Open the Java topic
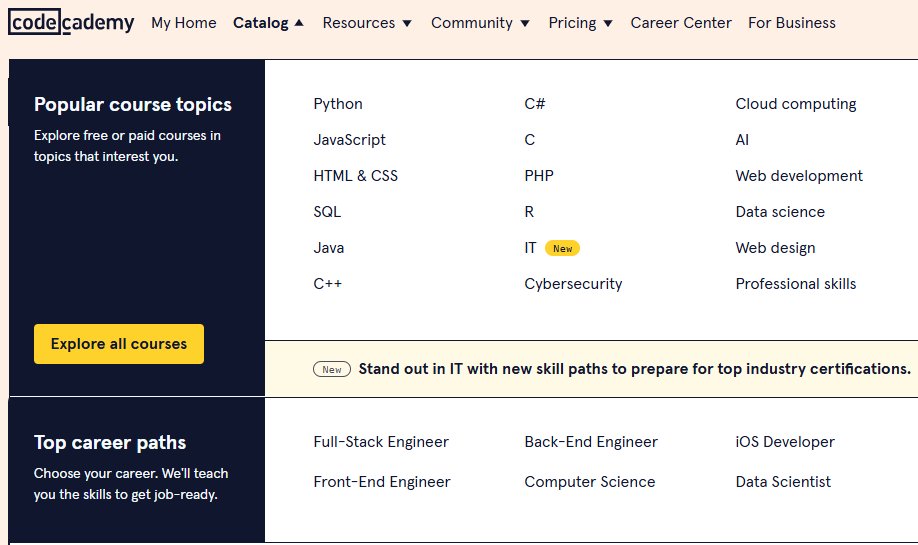This screenshot has height=545, width=918. (328, 248)
